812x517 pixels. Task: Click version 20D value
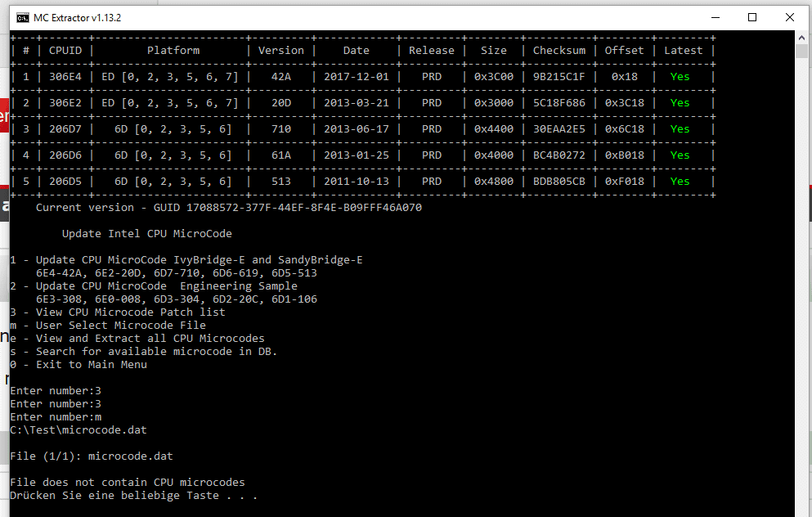pyautogui.click(x=281, y=102)
